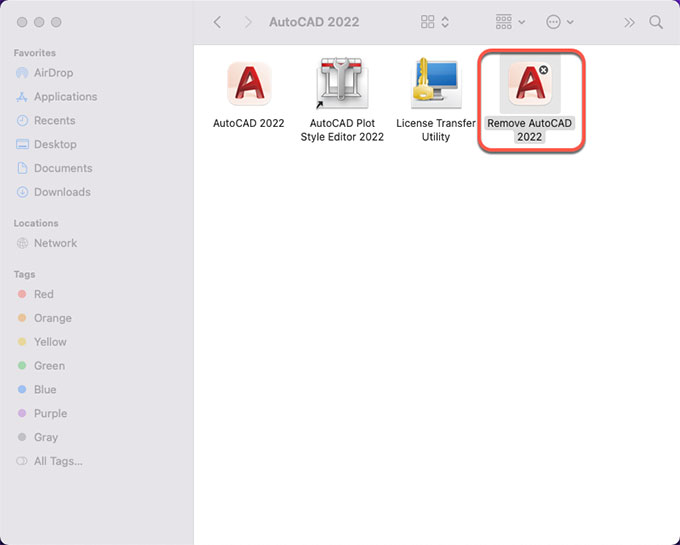Minimize the Finder window with the second window button
This screenshot has height=545, width=680.
(x=39, y=22)
